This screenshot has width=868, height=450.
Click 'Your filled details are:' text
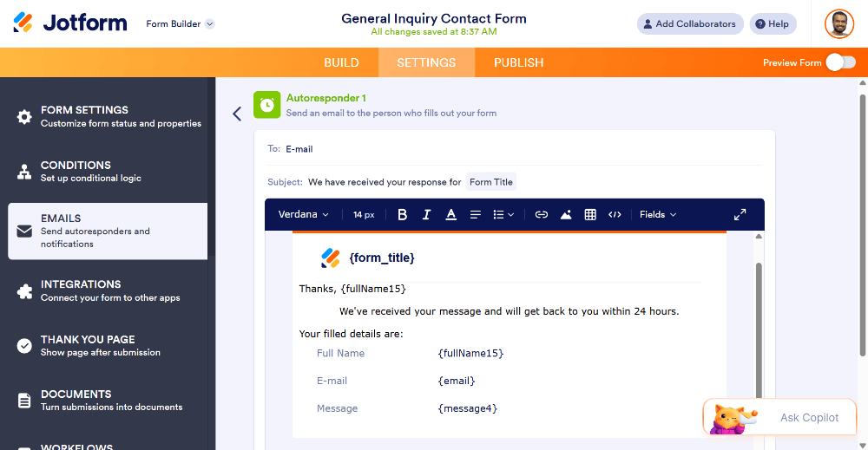pos(351,334)
